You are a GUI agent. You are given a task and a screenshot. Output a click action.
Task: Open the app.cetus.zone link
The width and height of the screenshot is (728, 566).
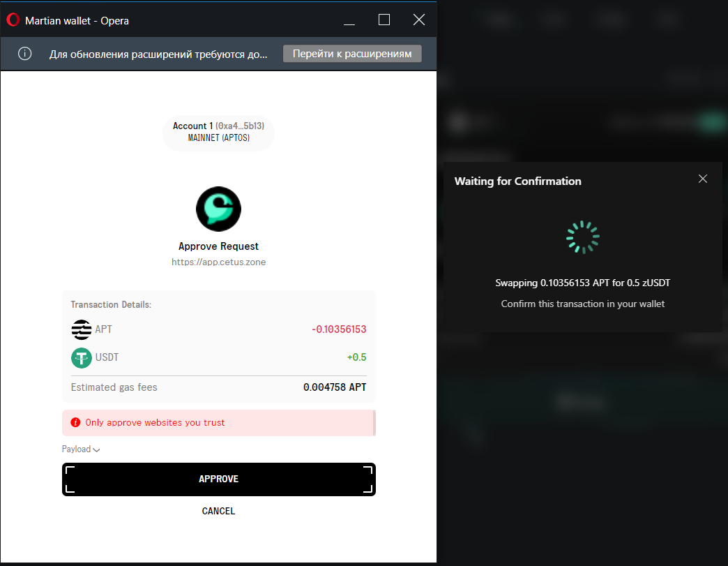(218, 262)
